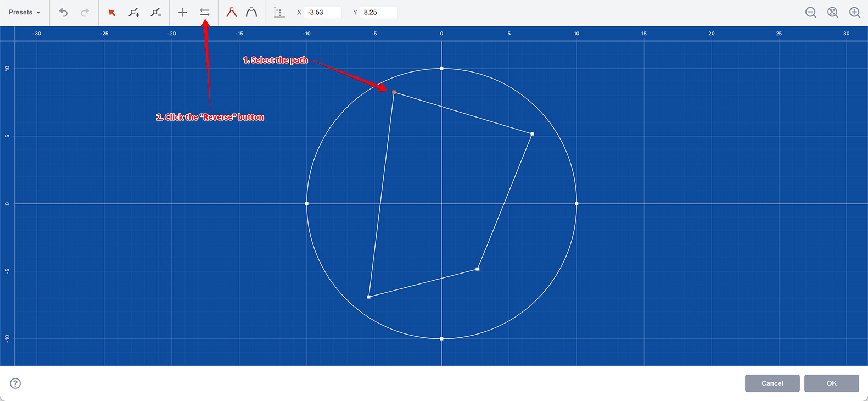The image size is (868, 401).
Task: Zoom out with the minus magnifier
Action: pyautogui.click(x=810, y=12)
